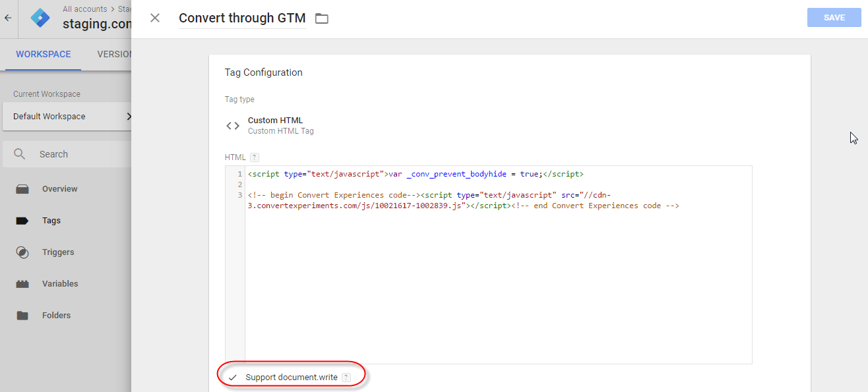Screen dimensions: 868x392
Task: Click the Overview briefcase icon
Action: (22, 189)
